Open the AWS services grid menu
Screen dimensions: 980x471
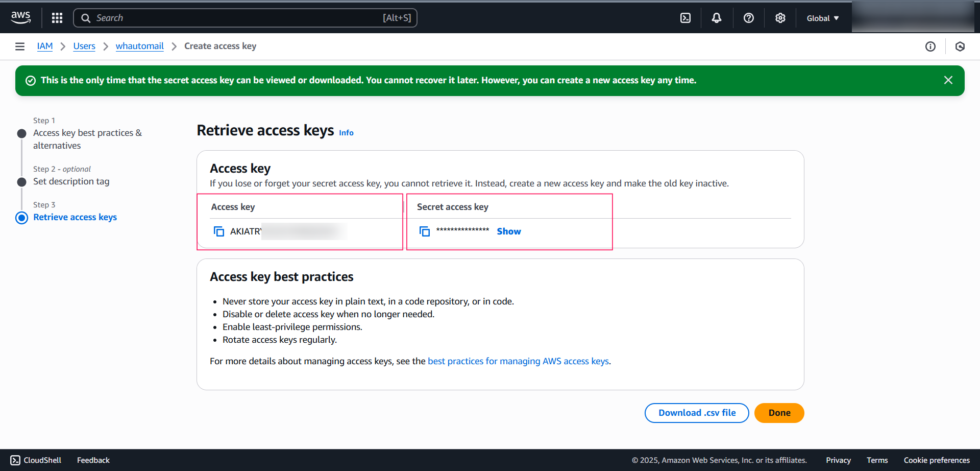[x=57, y=17]
